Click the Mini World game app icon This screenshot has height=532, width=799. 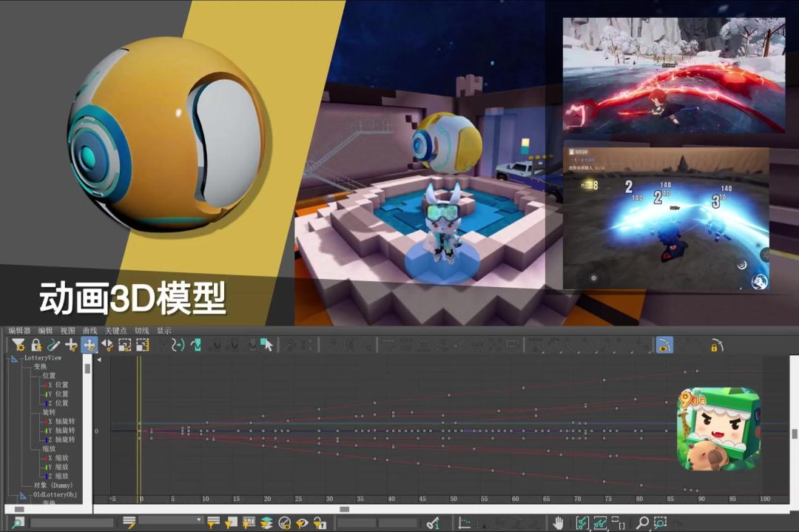pos(718,429)
